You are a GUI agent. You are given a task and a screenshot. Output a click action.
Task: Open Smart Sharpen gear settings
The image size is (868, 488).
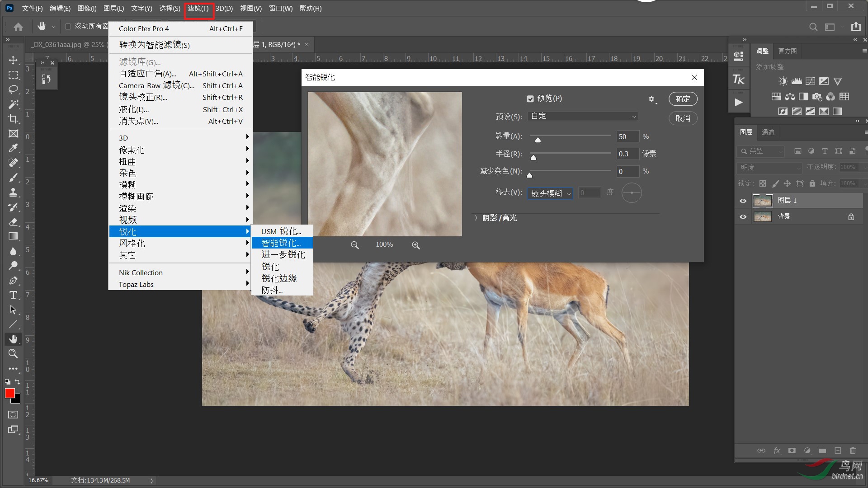(651, 99)
